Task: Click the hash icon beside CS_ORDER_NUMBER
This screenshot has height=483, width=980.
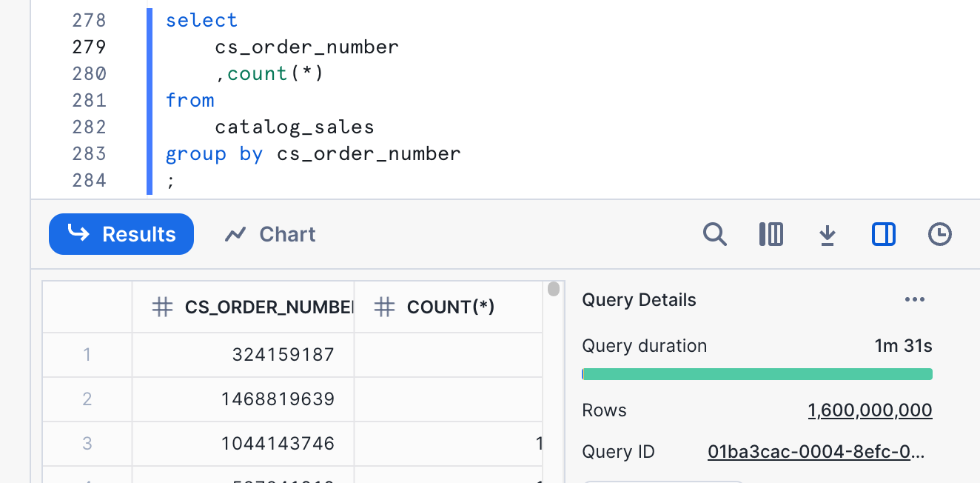Action: coord(162,307)
